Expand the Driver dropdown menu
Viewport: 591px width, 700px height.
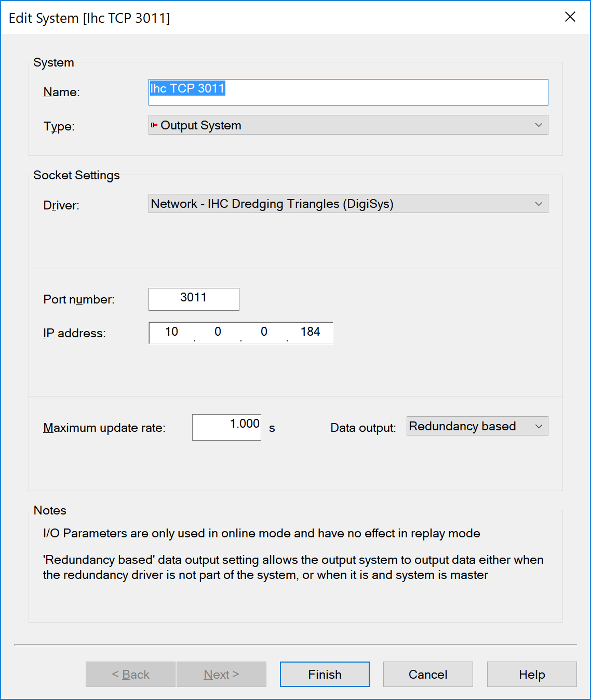pyautogui.click(x=348, y=204)
